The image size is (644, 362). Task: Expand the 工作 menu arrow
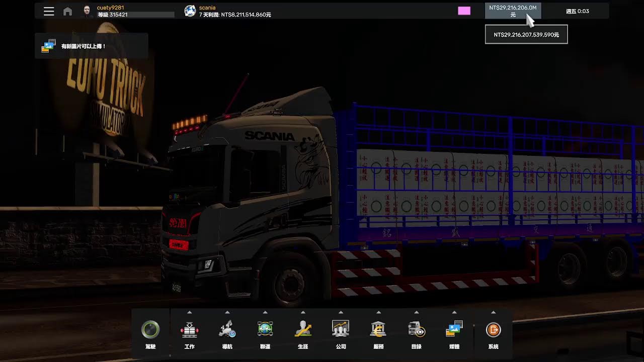point(190,312)
